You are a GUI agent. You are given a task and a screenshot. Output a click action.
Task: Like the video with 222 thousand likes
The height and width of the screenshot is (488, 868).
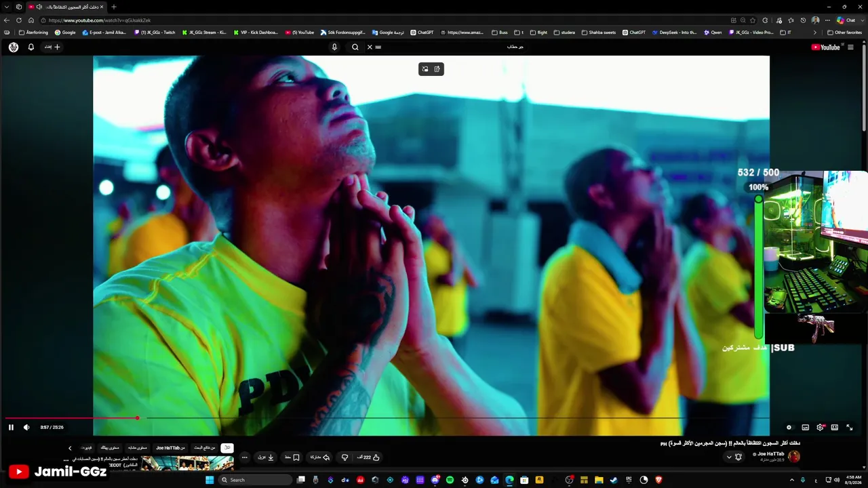(x=368, y=457)
